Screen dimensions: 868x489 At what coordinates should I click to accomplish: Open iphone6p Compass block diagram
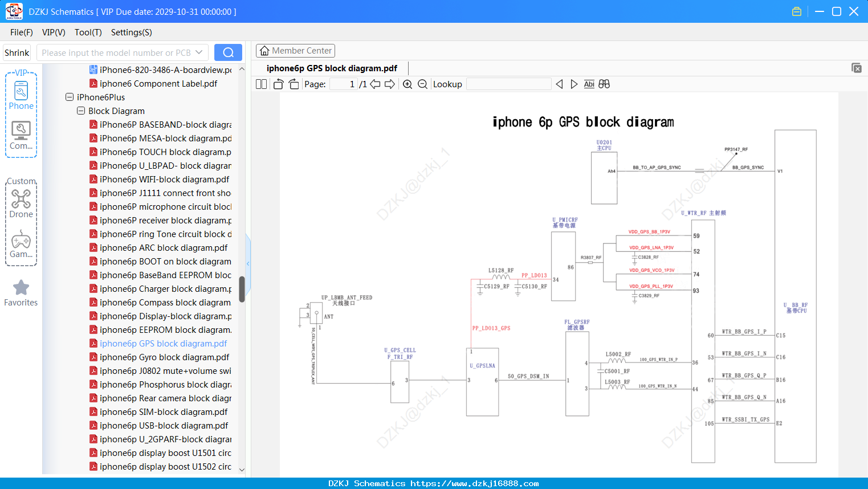point(165,303)
